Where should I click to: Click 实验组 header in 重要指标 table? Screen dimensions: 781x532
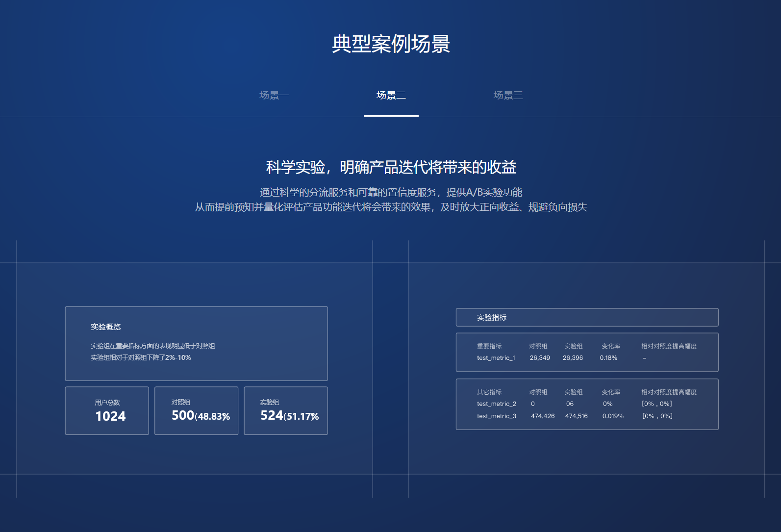[574, 346]
